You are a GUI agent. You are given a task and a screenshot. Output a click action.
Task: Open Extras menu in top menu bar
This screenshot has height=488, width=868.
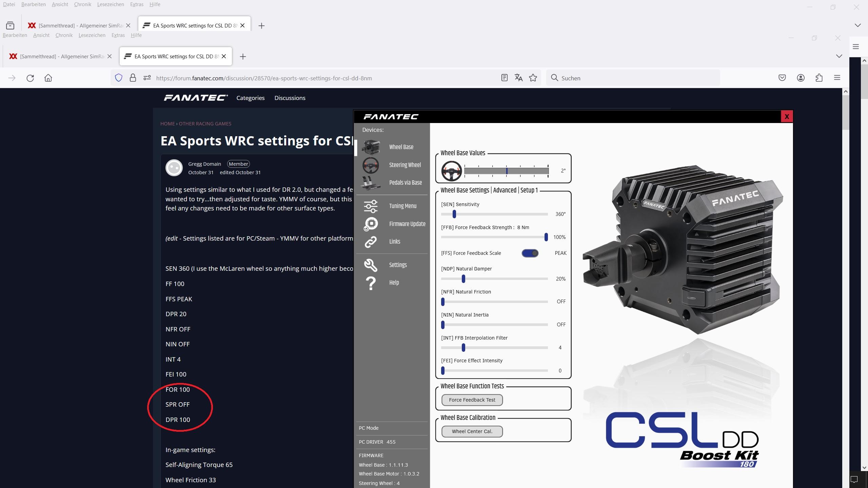click(x=137, y=4)
